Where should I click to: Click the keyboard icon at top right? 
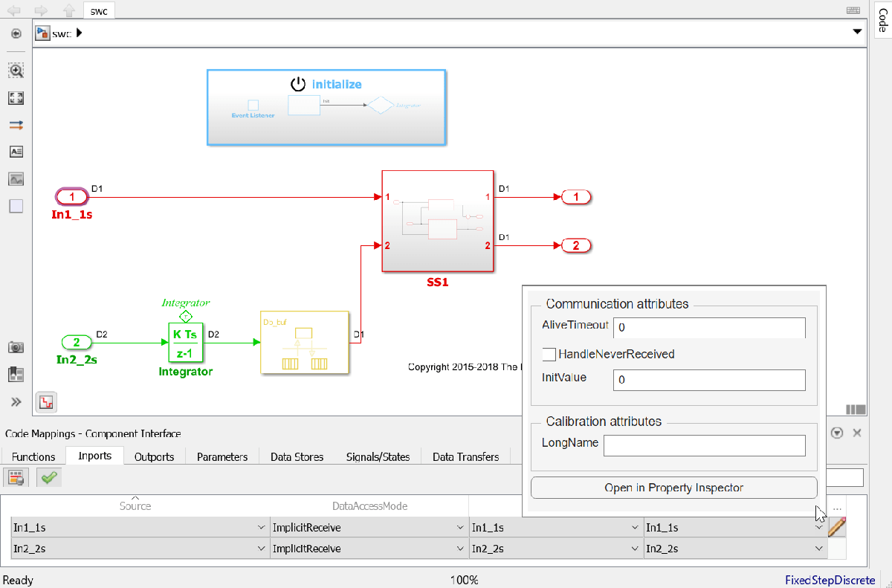coord(853,10)
